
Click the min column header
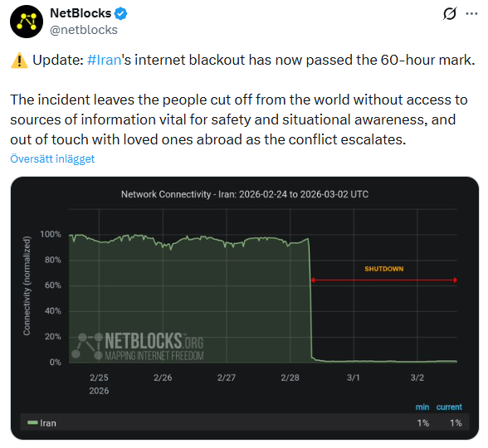422,407
